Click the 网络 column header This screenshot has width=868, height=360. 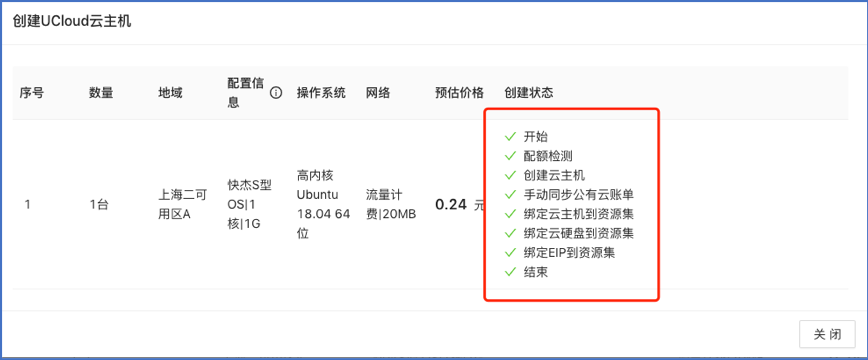point(378,92)
